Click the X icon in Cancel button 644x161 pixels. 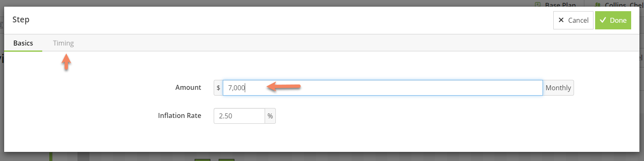click(x=561, y=20)
